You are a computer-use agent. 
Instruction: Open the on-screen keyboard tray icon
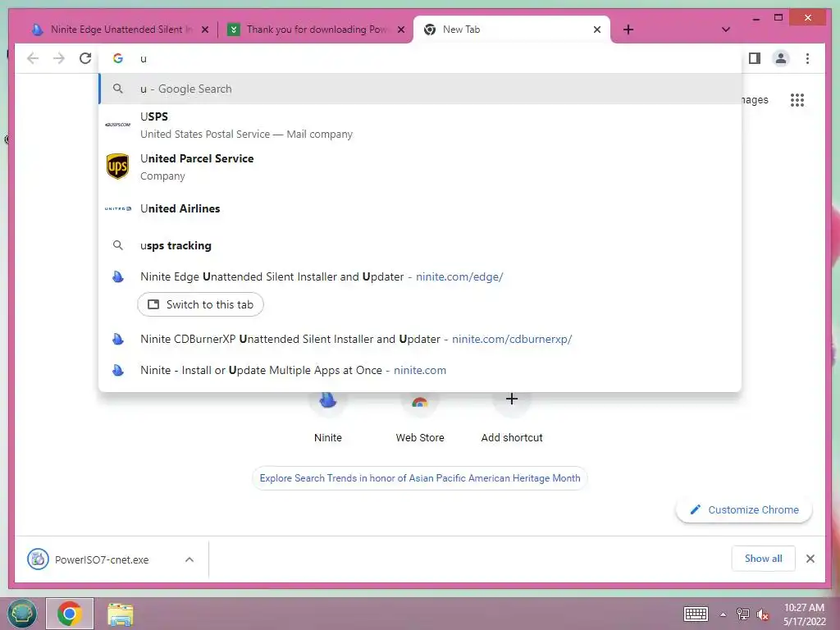(x=696, y=614)
